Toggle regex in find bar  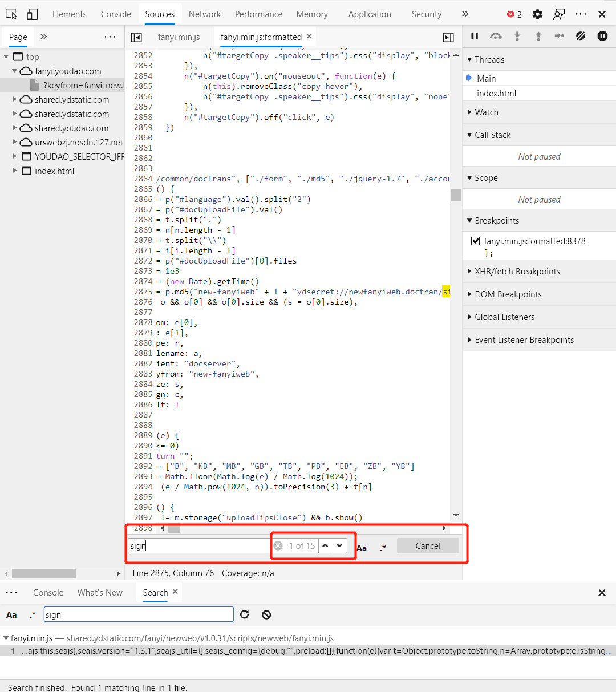tap(383, 548)
